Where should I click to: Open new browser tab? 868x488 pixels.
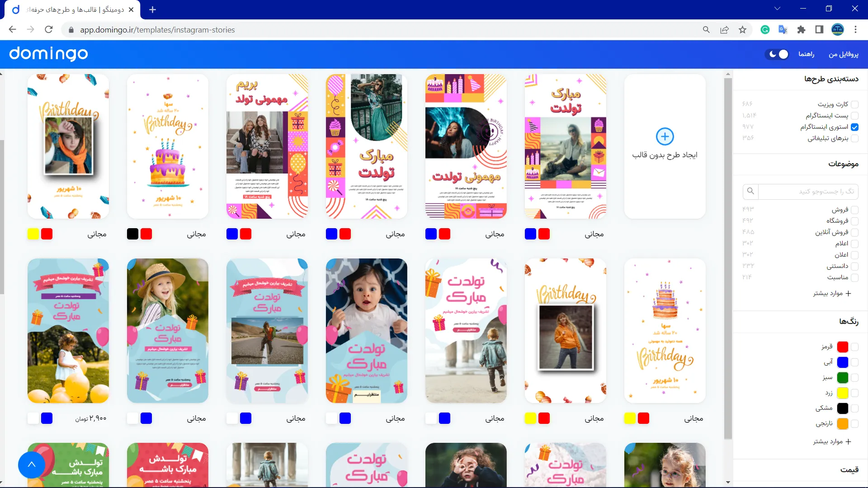152,9
